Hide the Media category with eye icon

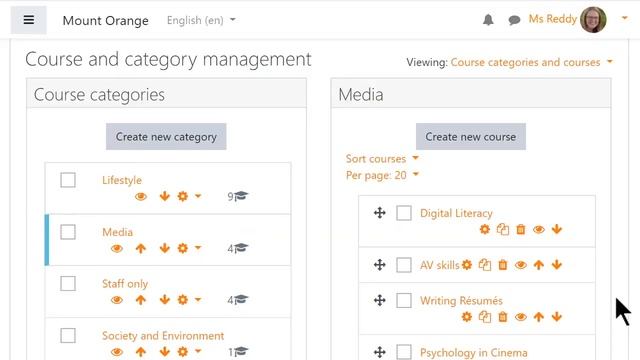pos(117,248)
